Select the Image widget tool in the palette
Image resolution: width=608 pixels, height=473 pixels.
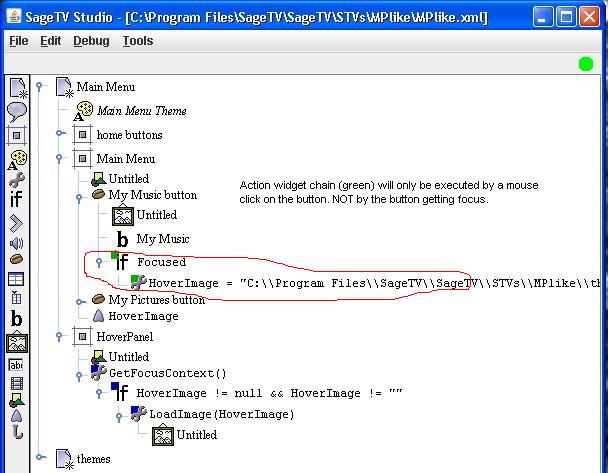[16, 343]
